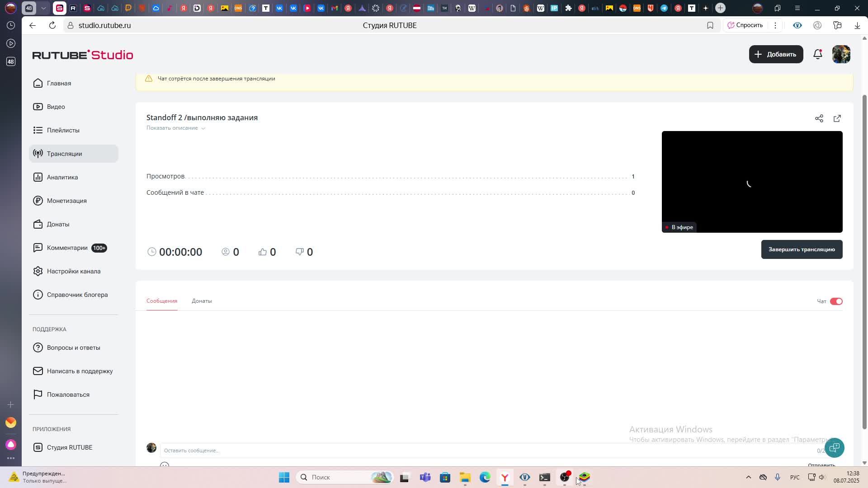This screenshot has height=488, width=868.
Task: Click the user avatar in header
Action: pyautogui.click(x=841, y=55)
